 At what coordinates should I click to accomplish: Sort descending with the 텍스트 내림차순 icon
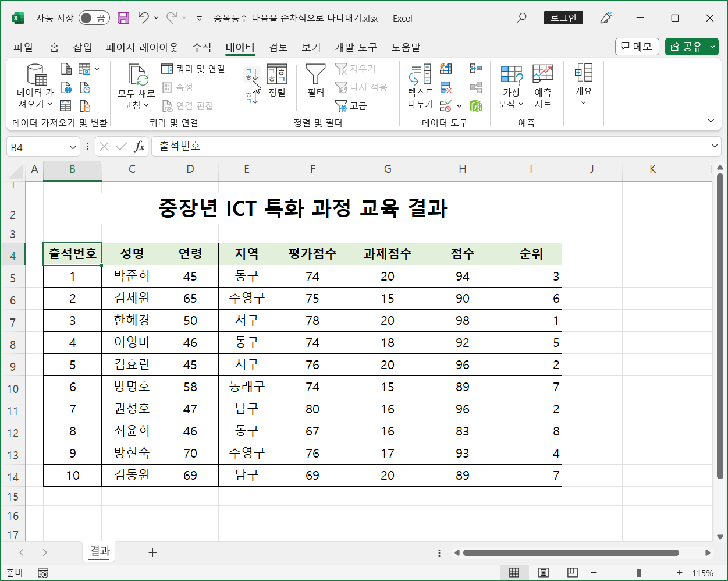click(x=251, y=97)
